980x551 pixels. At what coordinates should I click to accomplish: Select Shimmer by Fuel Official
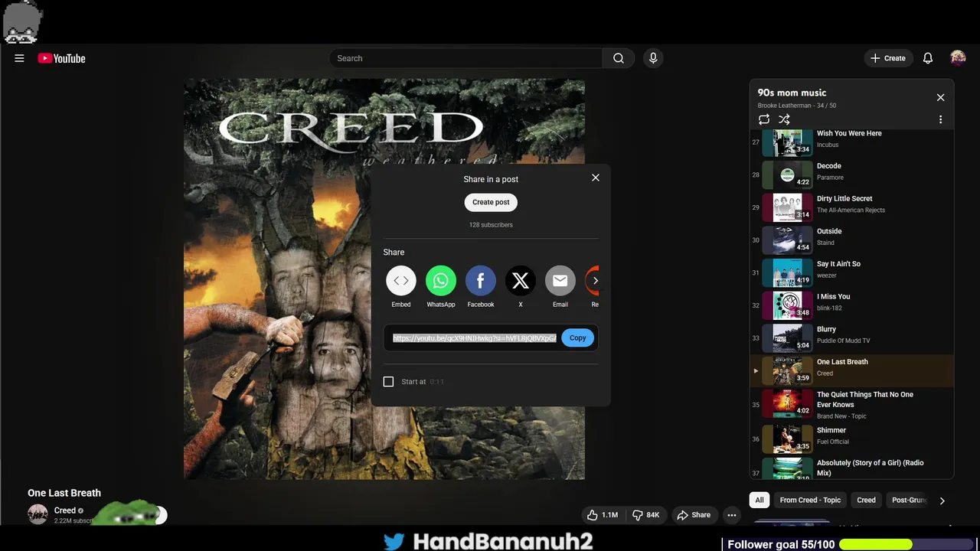[x=851, y=438]
